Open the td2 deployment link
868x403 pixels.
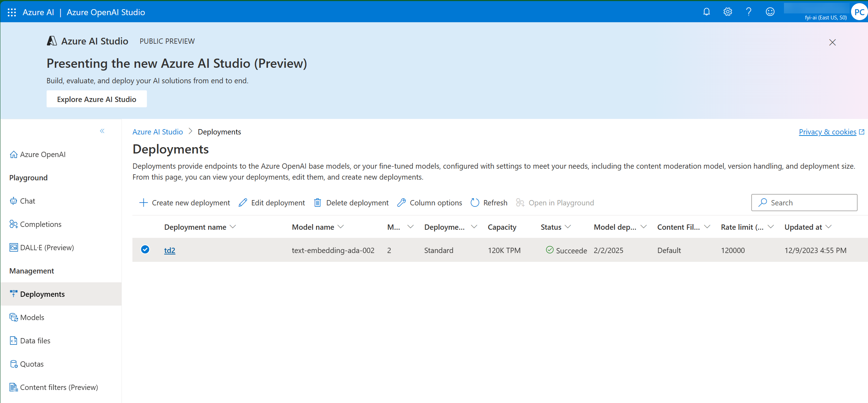pyautogui.click(x=170, y=250)
